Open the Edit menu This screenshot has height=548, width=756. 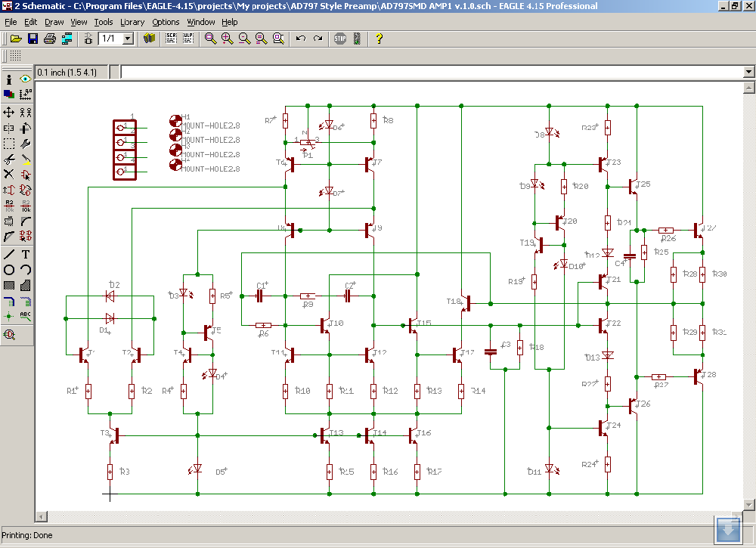tap(30, 22)
